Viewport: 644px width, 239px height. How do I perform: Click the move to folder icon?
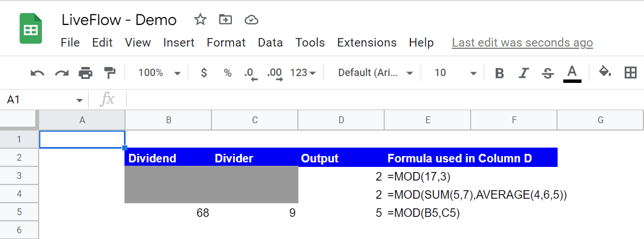pyautogui.click(x=225, y=19)
